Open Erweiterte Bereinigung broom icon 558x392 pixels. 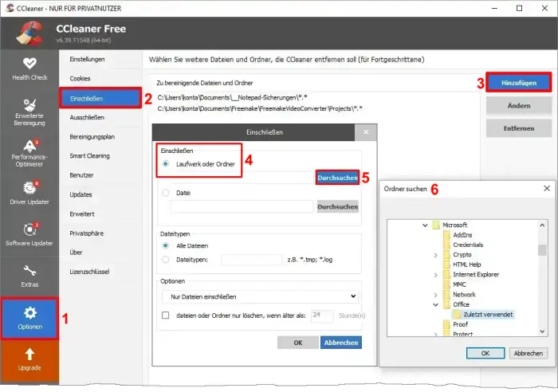(29, 104)
